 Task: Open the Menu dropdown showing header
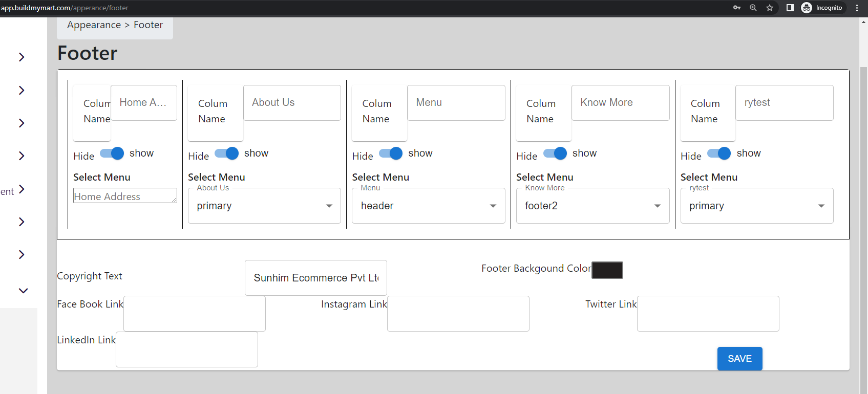pyautogui.click(x=429, y=206)
